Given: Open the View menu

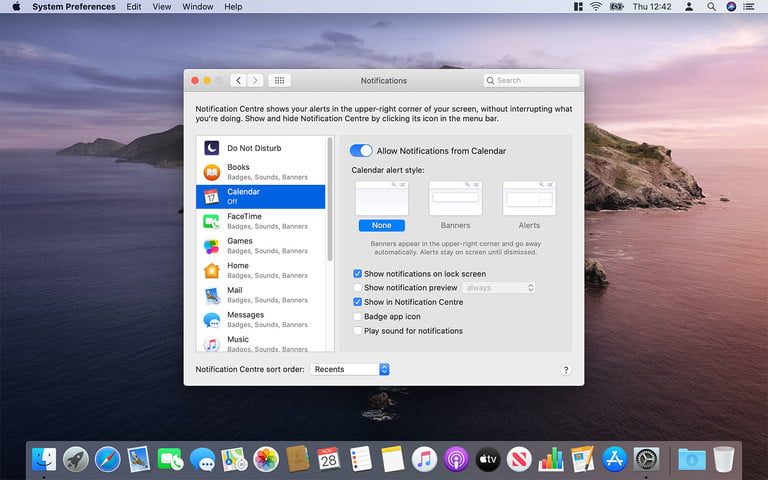Looking at the screenshot, I should click(161, 7).
